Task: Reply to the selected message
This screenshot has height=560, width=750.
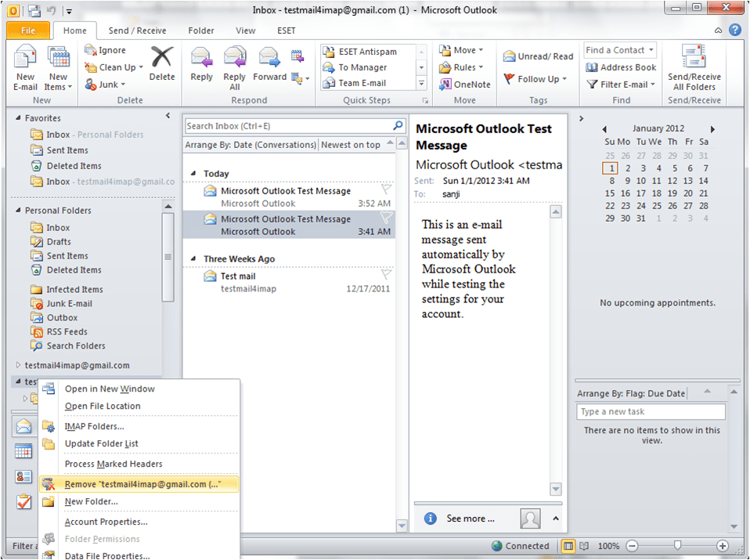Action: coord(201,64)
